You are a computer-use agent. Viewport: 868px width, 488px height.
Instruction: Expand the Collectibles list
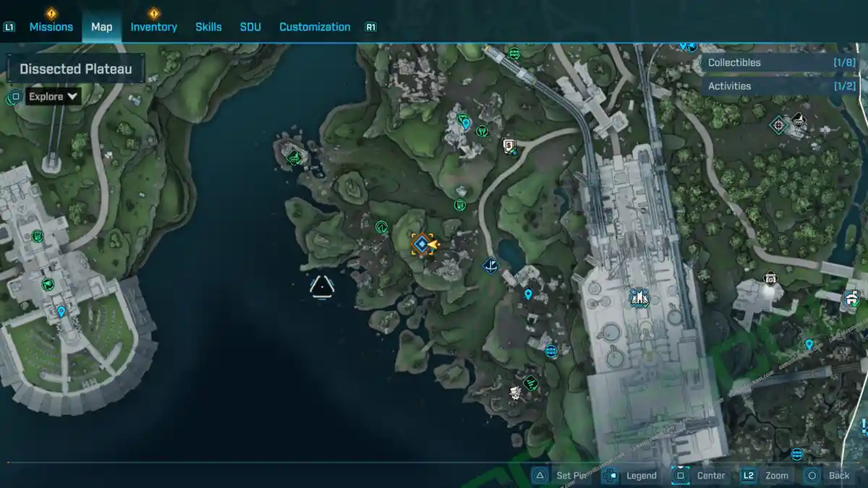click(780, 62)
